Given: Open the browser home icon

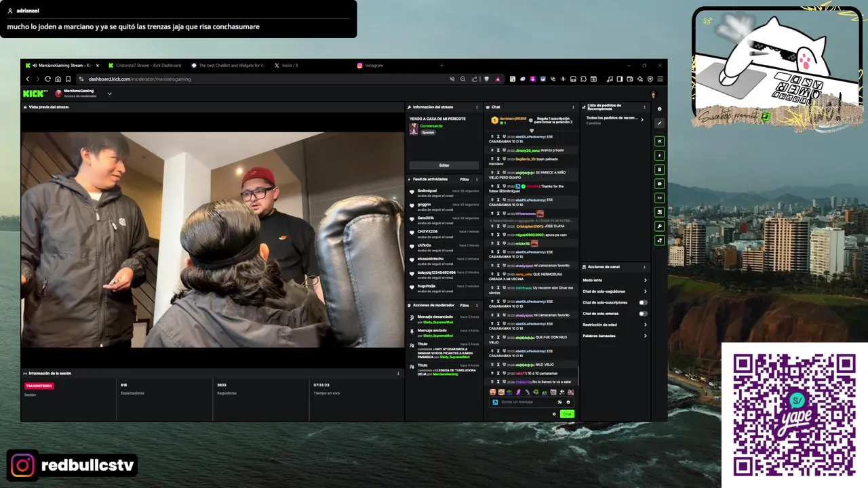Looking at the screenshot, I should pyautogui.click(x=58, y=79).
